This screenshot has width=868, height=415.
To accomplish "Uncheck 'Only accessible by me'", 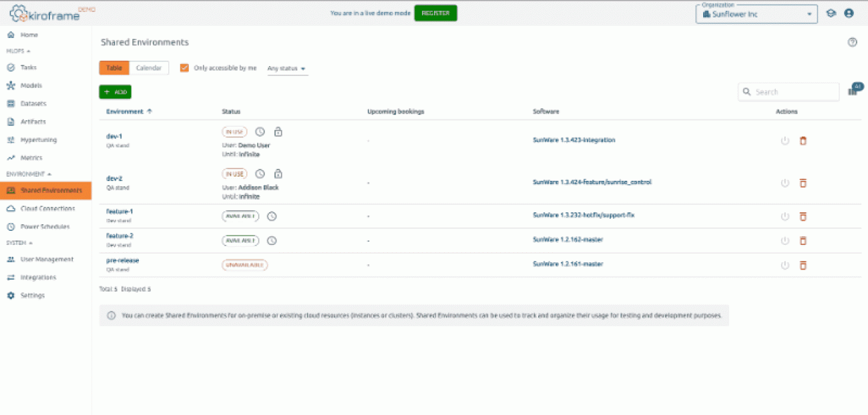I will tap(184, 67).
